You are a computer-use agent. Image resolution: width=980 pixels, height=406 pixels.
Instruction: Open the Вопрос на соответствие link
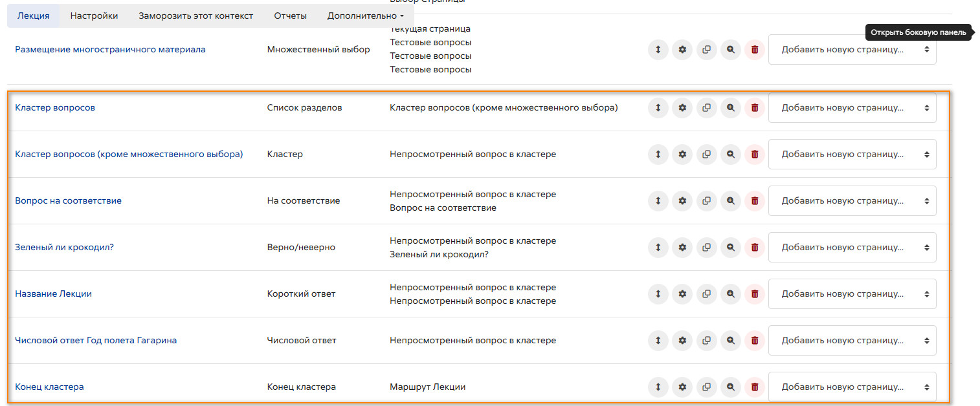click(68, 201)
